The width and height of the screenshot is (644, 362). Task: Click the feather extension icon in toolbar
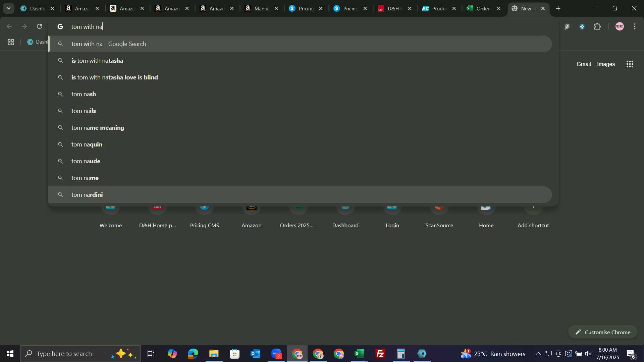pos(567,26)
